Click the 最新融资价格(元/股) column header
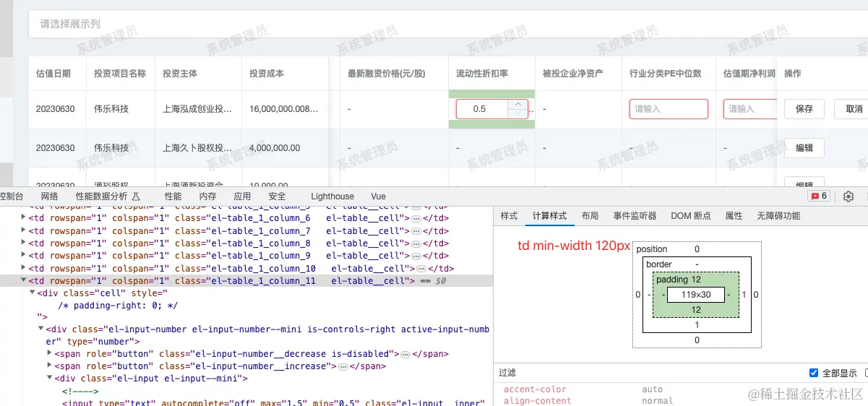 [387, 74]
